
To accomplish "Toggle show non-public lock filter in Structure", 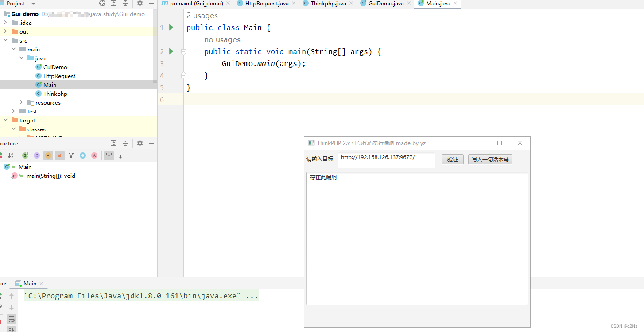I will (x=60, y=156).
